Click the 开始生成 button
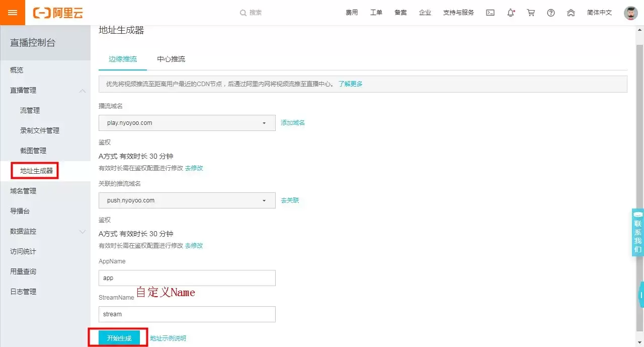Screen dimensions: 644x347 [x=119, y=338]
